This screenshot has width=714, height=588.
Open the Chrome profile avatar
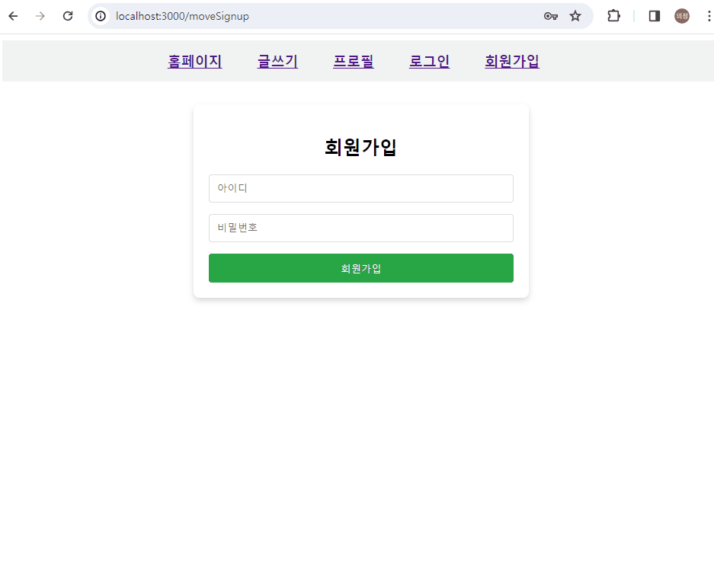pos(682,17)
